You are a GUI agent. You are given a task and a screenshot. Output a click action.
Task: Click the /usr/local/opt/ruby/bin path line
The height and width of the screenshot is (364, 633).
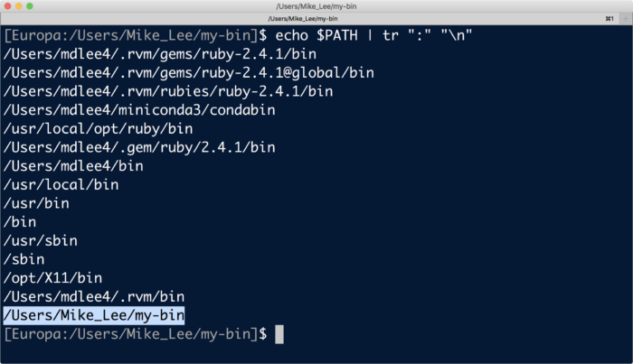(x=98, y=128)
